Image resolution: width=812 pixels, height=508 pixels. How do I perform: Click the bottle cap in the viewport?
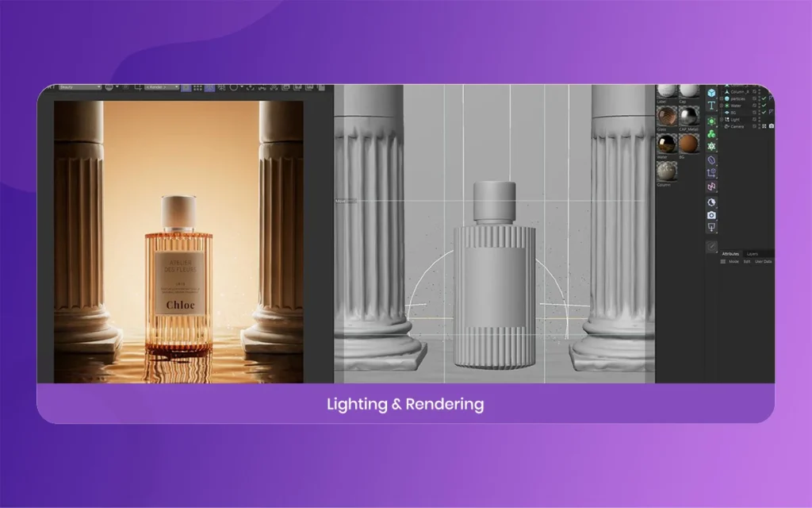click(495, 201)
